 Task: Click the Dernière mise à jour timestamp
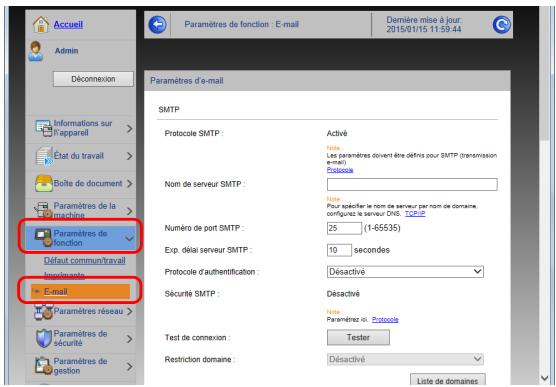point(424,25)
